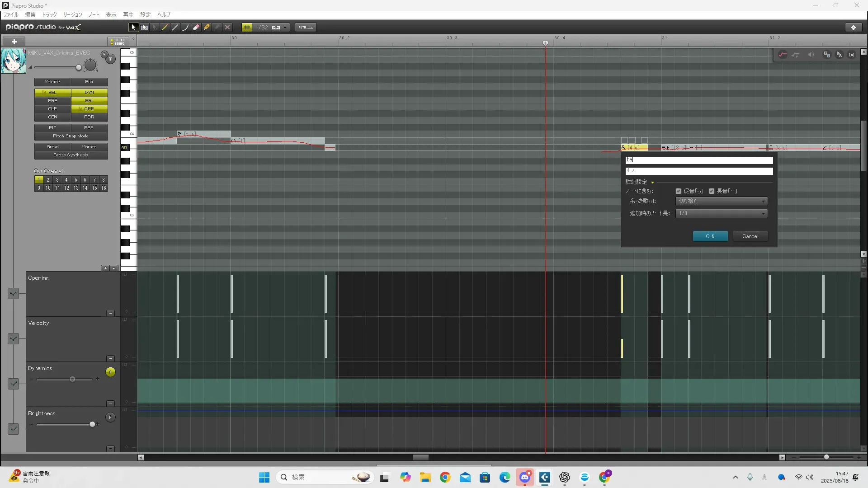Open the トラック menu
The image size is (868, 488).
pos(49,15)
